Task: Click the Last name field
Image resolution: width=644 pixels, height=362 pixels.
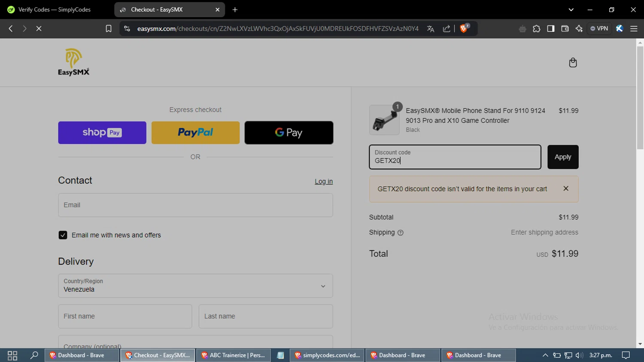Action: click(266, 316)
